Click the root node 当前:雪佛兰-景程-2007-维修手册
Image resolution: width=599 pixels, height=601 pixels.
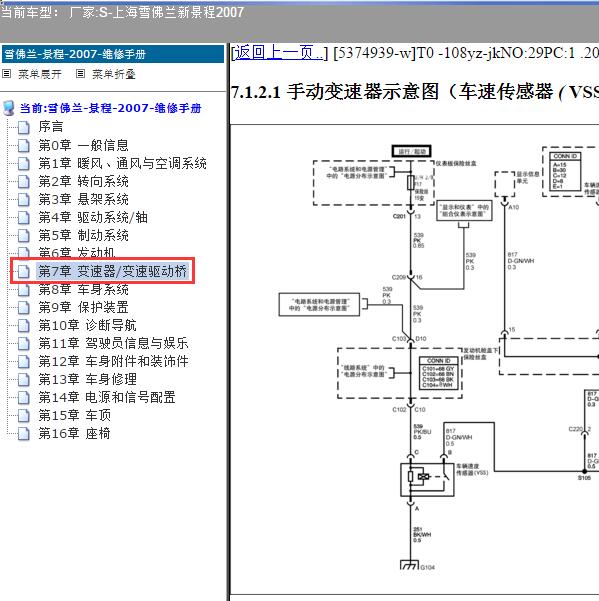(x=110, y=108)
